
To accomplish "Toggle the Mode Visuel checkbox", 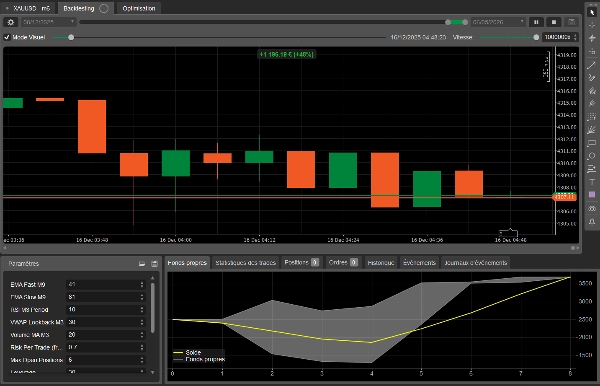I will click(x=7, y=37).
